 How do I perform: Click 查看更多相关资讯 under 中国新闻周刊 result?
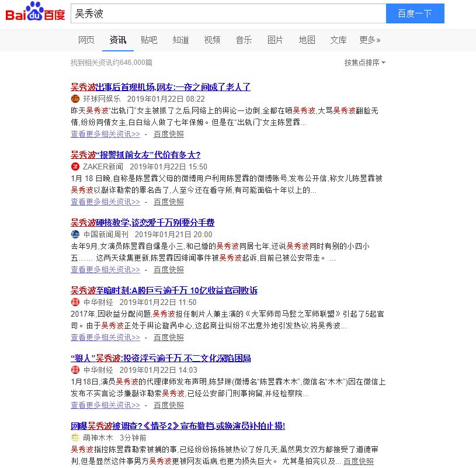coord(105,269)
